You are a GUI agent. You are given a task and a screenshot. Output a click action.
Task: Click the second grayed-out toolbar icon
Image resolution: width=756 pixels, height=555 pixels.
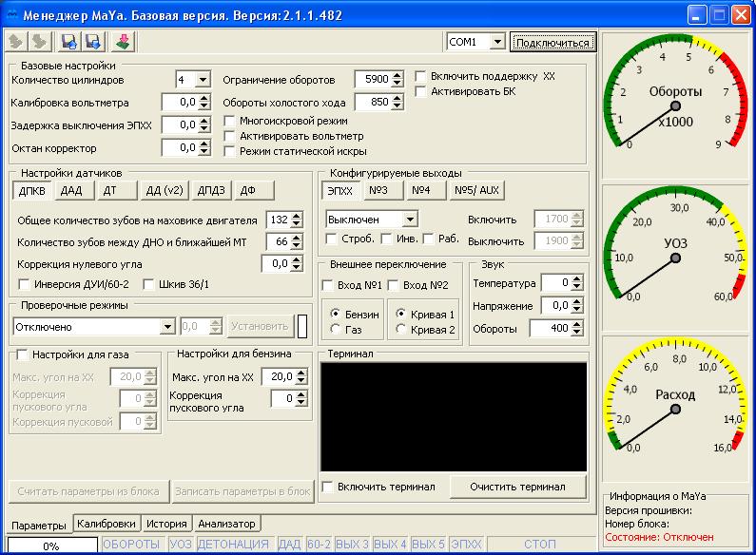point(39,42)
